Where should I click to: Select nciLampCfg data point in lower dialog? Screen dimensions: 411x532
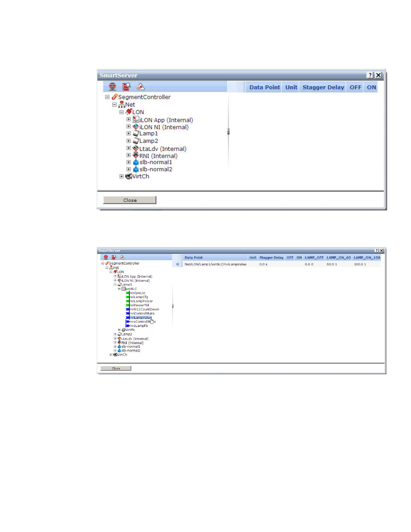pos(139,297)
